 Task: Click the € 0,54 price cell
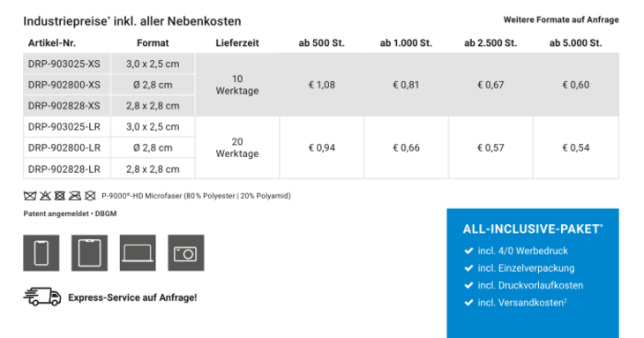[x=576, y=148]
